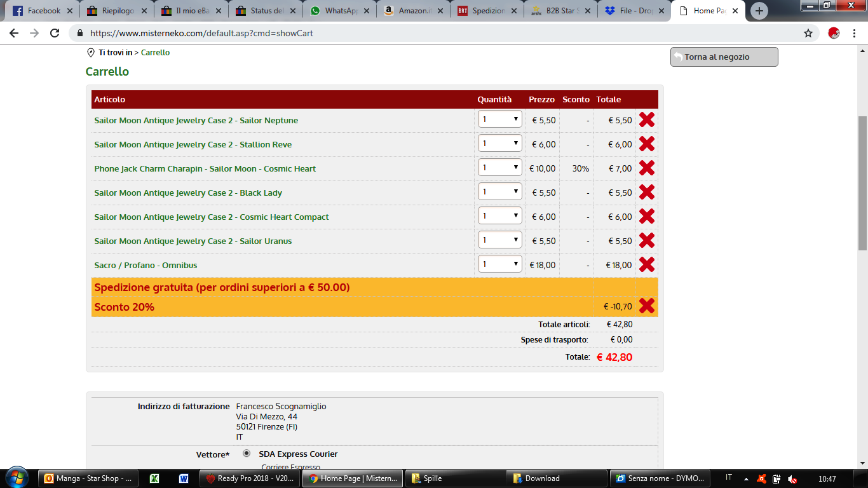
Task: Open quantity dropdown for Sailor Neptune
Action: pos(500,119)
